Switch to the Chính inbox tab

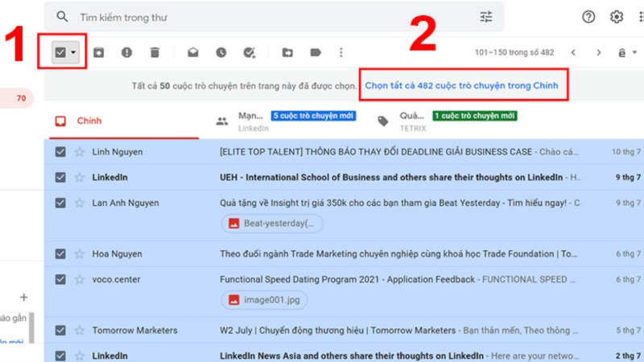tap(124, 121)
